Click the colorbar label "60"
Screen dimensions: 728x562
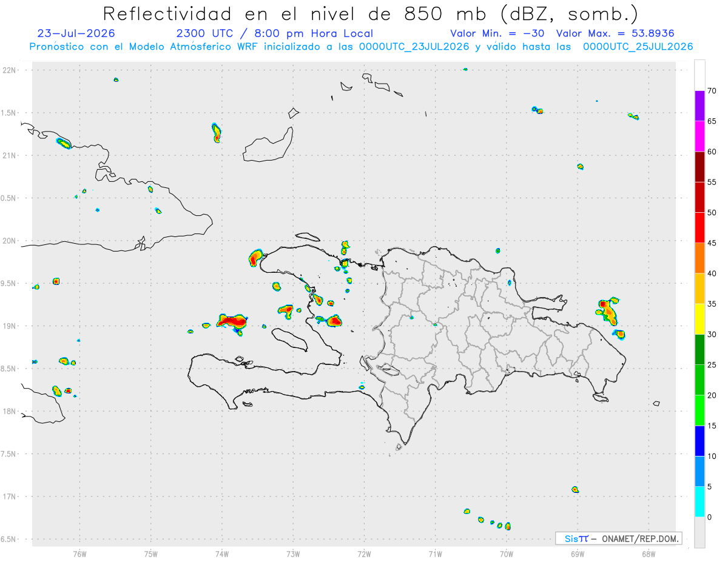[x=712, y=152]
